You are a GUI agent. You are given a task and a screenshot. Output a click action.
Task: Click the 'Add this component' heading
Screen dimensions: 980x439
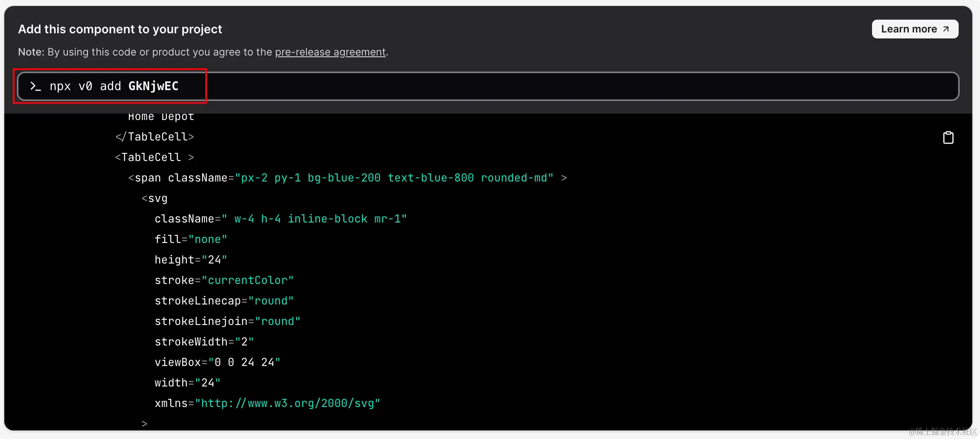tap(120, 29)
